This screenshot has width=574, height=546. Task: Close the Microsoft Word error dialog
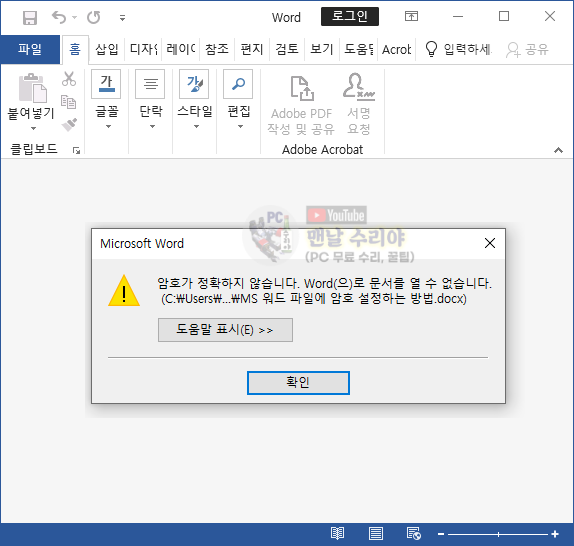click(x=490, y=243)
